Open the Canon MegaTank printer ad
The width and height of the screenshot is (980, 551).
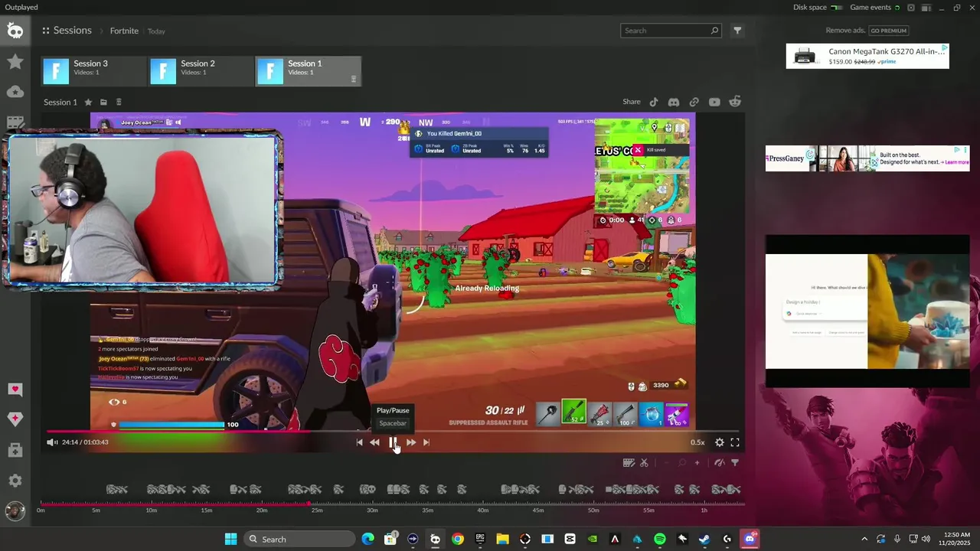point(867,56)
